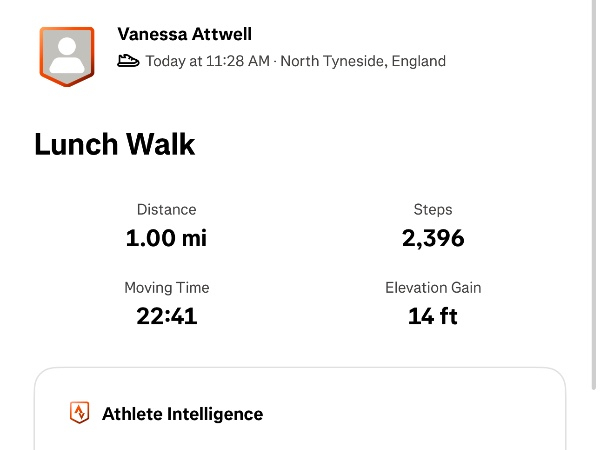
Task: Click the Steps stat label
Action: 433,210
